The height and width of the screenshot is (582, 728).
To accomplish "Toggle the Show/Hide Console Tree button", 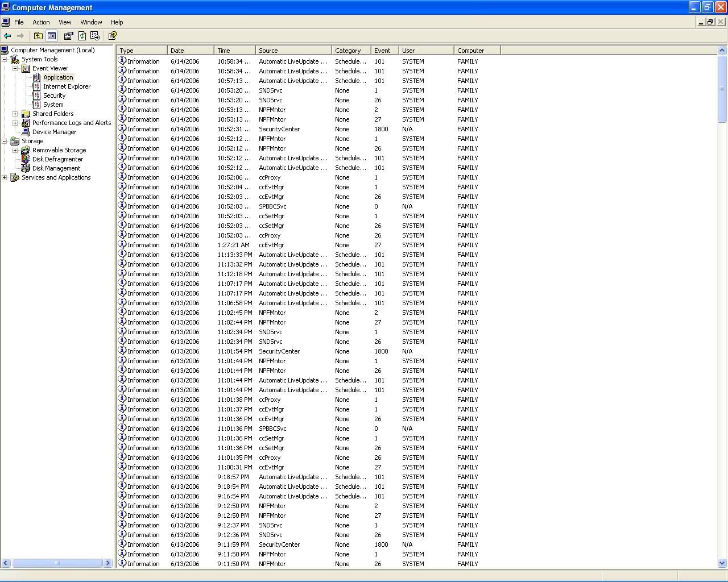I will [52, 36].
